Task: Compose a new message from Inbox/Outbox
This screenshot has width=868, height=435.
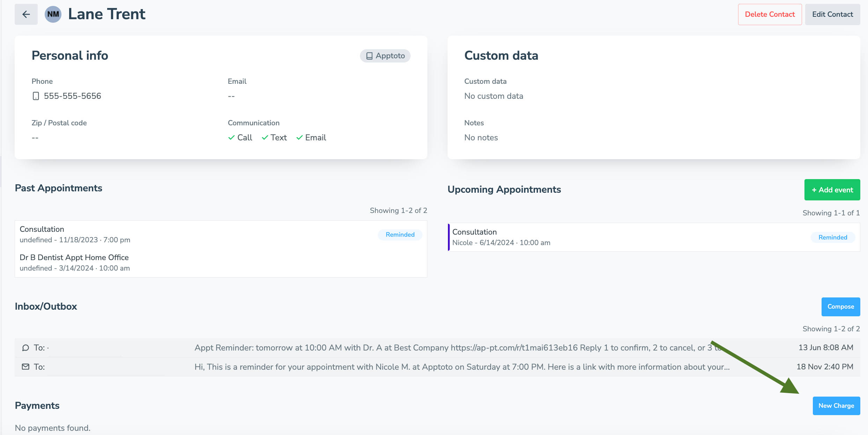Action: pyautogui.click(x=840, y=307)
